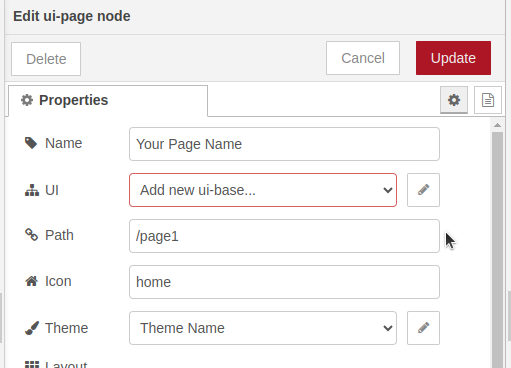Click the house icon beside Icon label
Screen dimensions: 511x368
32,281
